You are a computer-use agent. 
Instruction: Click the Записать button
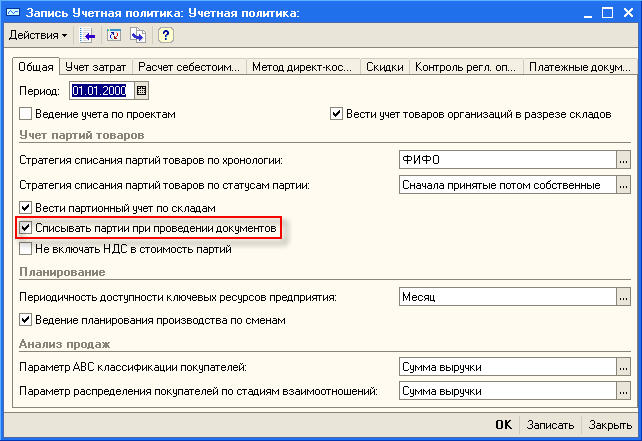pos(551,424)
